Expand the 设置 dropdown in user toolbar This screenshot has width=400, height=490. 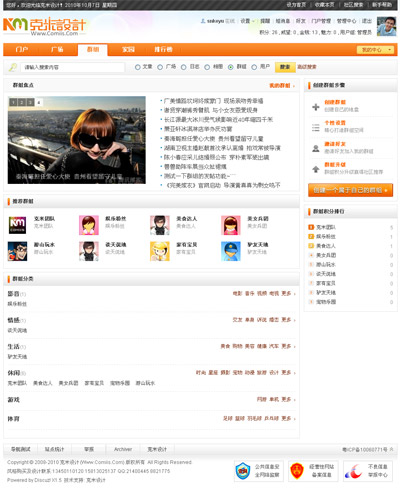click(x=247, y=21)
